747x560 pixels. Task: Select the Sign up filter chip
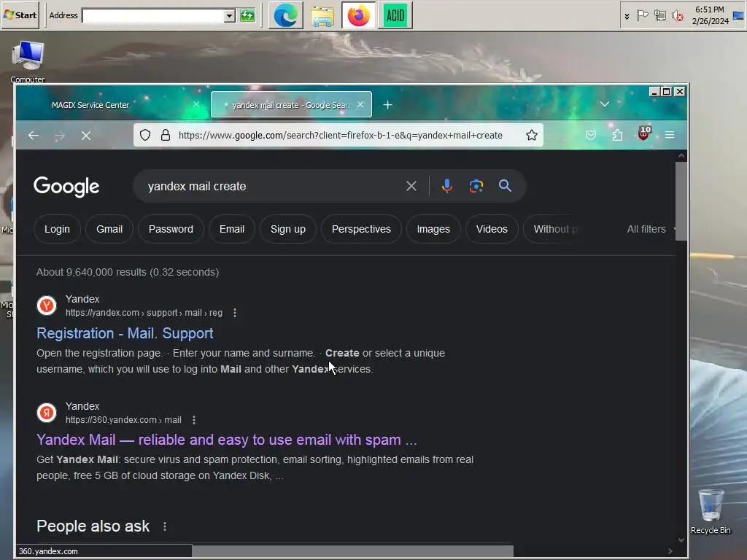[287, 229]
